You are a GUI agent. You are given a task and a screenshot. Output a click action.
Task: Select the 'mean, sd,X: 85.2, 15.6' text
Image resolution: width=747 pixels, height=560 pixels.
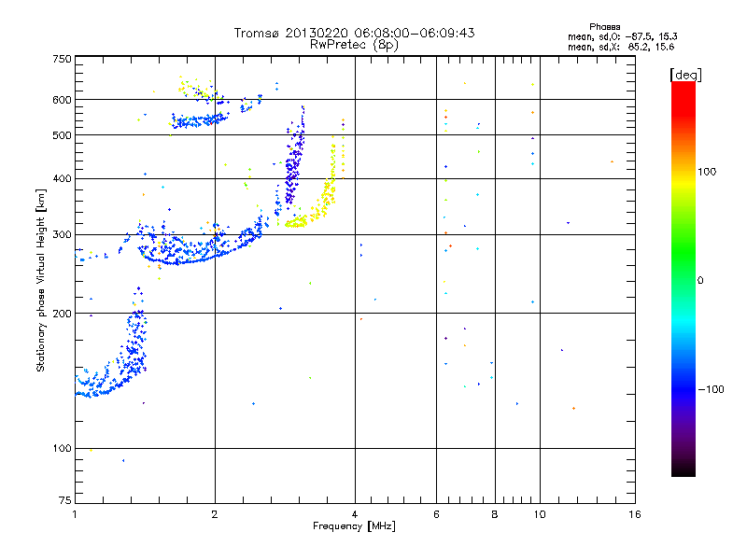(x=621, y=47)
